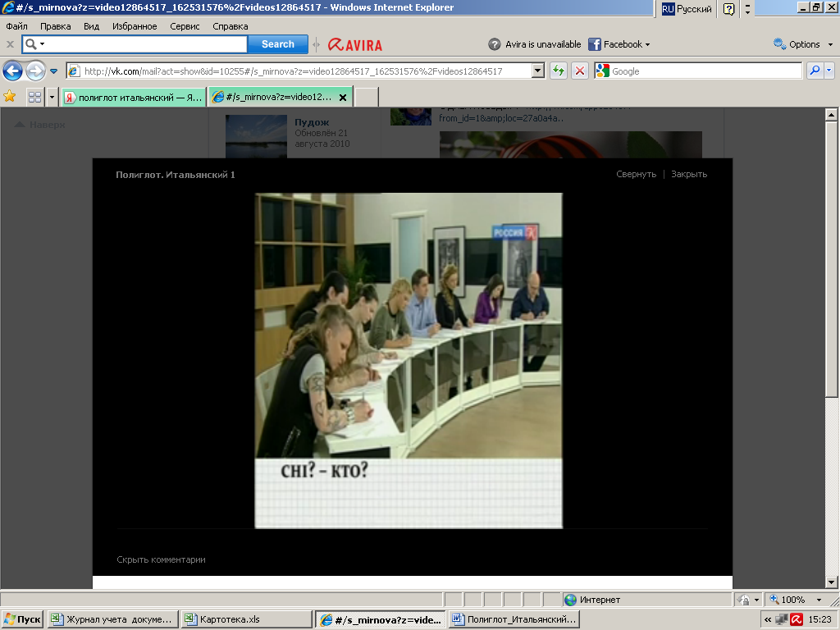Open the Пуск start menu
The image size is (840, 630).
point(22,619)
